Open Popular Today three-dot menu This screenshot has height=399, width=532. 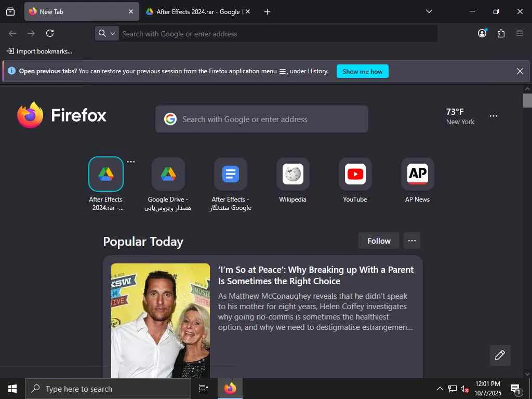pyautogui.click(x=412, y=241)
